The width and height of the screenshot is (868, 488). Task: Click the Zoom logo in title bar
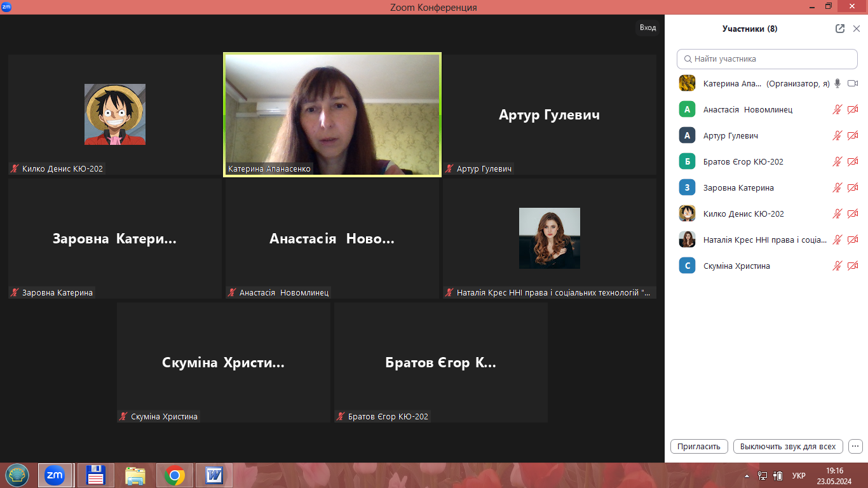tap(6, 7)
